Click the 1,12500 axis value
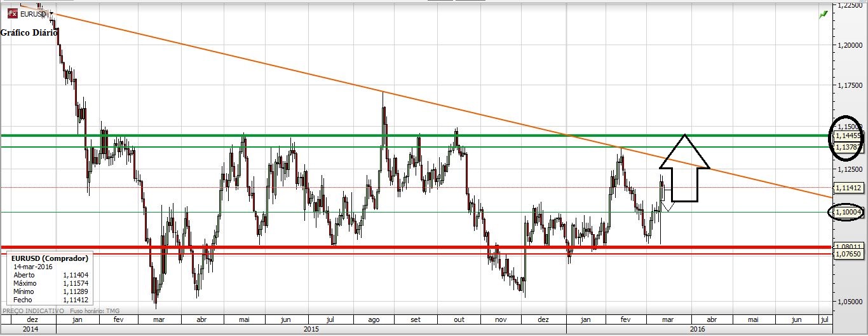 850,169
